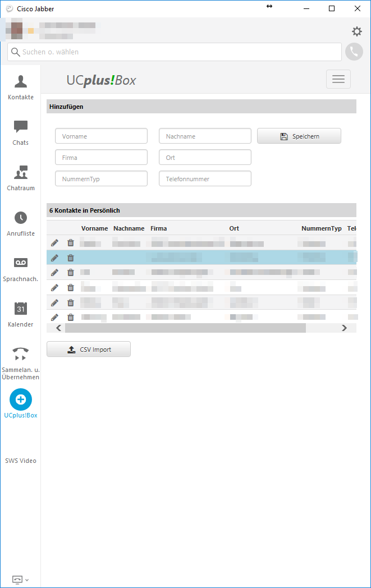The height and width of the screenshot is (588, 371).
Task: Delete the fifth contact row trash
Action: tap(71, 302)
